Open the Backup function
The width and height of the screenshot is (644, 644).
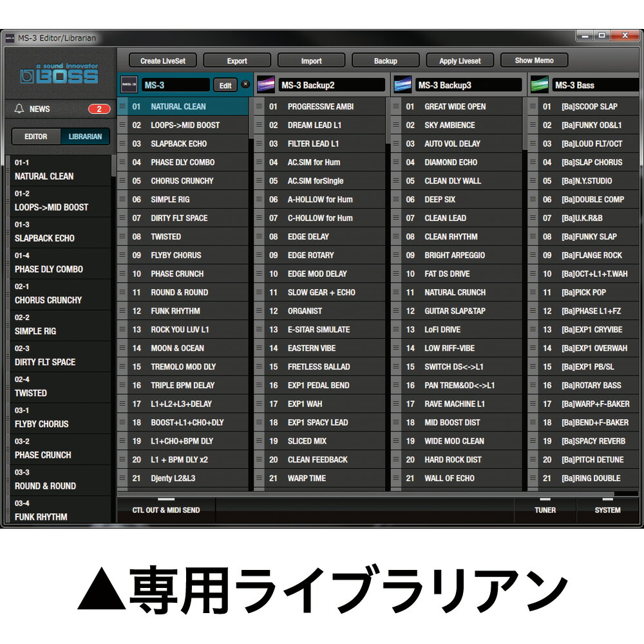[x=385, y=60]
